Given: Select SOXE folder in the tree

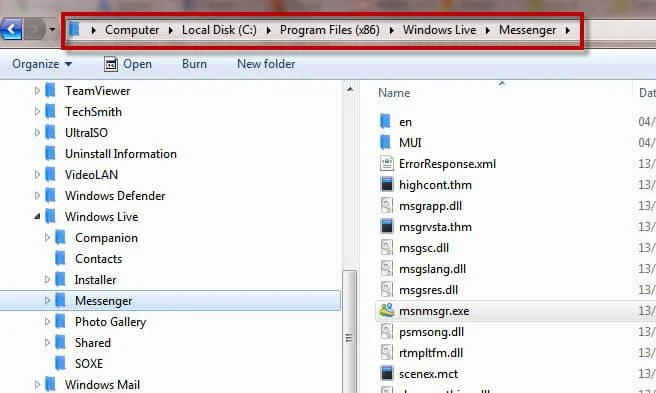Looking at the screenshot, I should pyautogui.click(x=89, y=363).
